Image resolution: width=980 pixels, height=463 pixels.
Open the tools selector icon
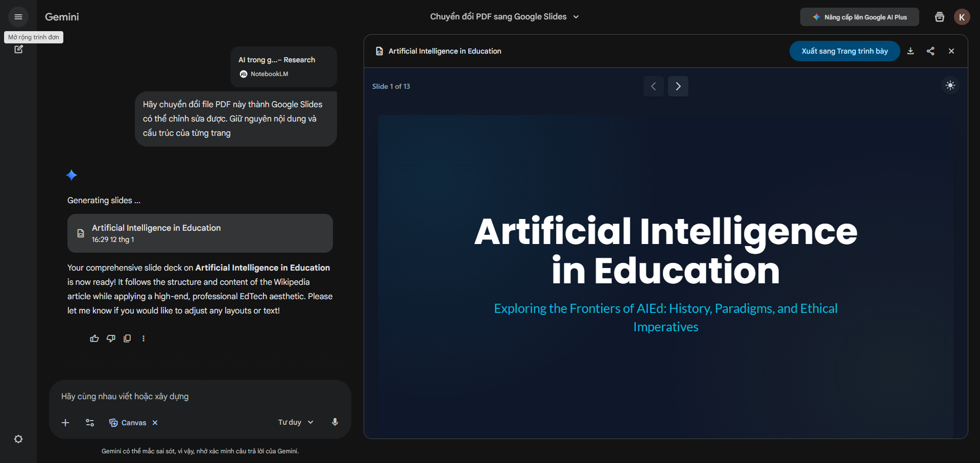(90, 423)
